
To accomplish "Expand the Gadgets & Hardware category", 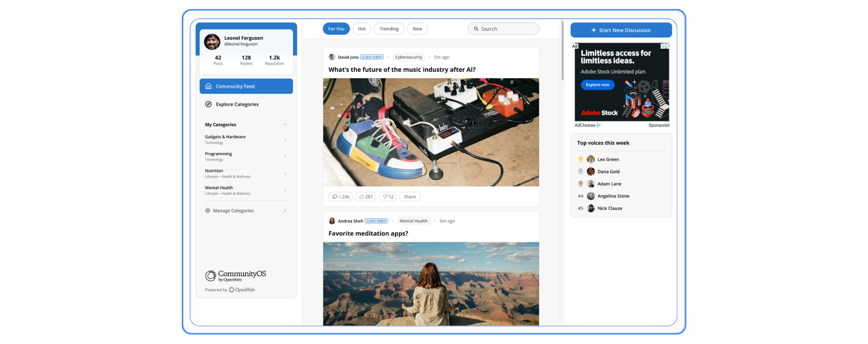I will point(285,140).
